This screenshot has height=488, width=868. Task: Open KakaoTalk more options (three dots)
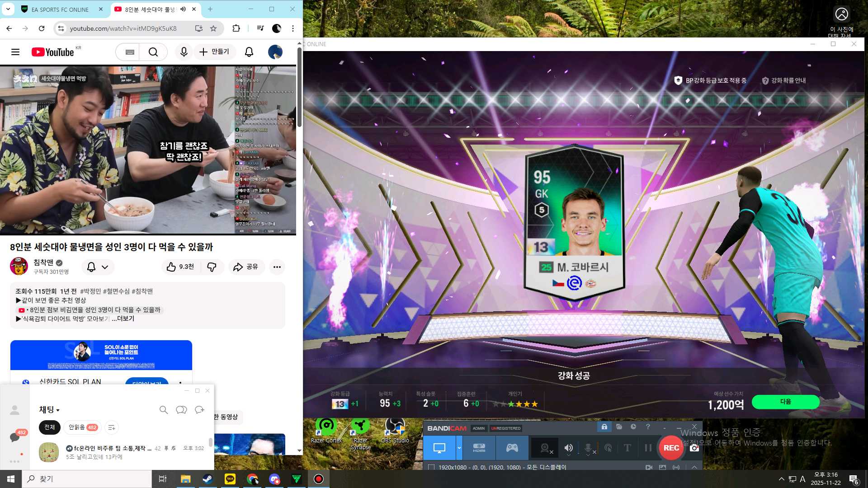[x=14, y=461]
